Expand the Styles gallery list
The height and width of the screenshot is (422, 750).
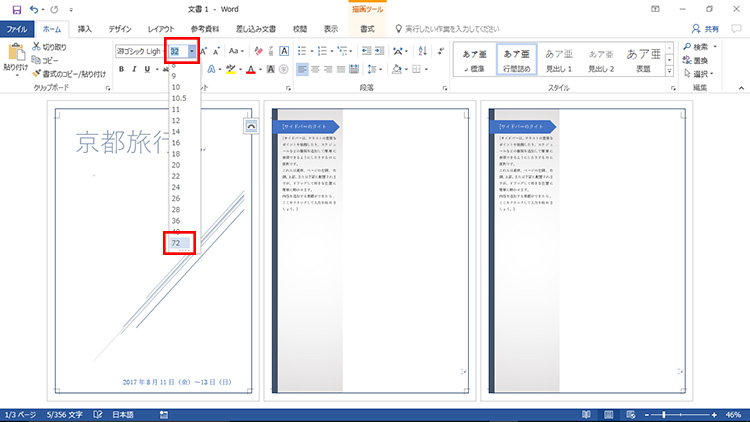[668, 71]
